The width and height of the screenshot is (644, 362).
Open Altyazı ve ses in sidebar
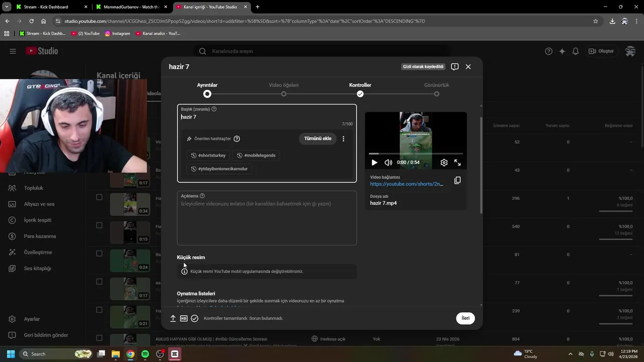pos(39,204)
